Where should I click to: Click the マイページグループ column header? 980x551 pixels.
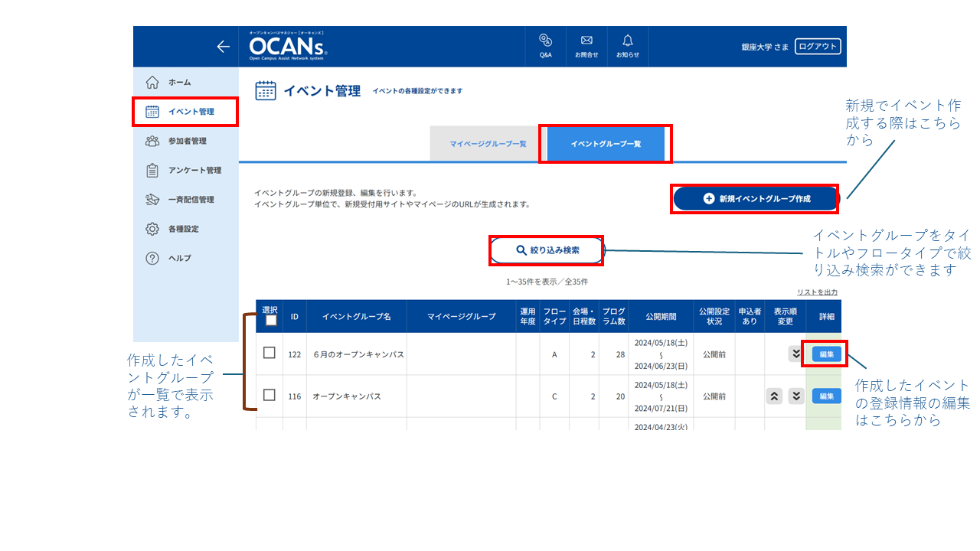point(461,316)
